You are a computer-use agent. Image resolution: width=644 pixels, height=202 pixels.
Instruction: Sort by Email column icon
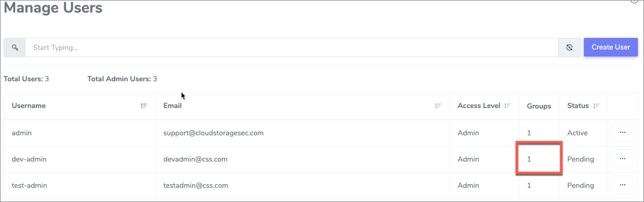[438, 106]
